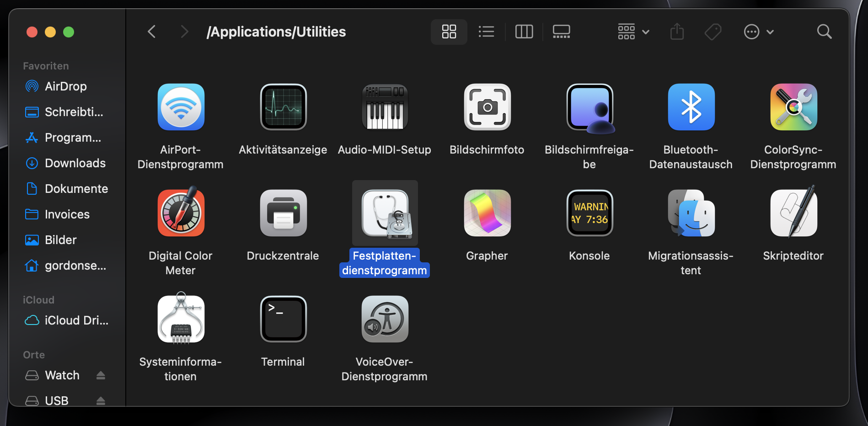Navigate back with the back arrow

pos(151,32)
